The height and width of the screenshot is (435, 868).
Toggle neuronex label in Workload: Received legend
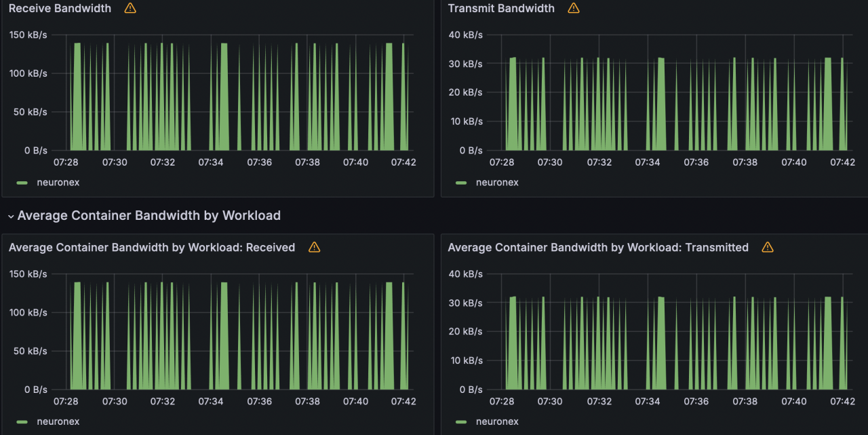tap(58, 421)
